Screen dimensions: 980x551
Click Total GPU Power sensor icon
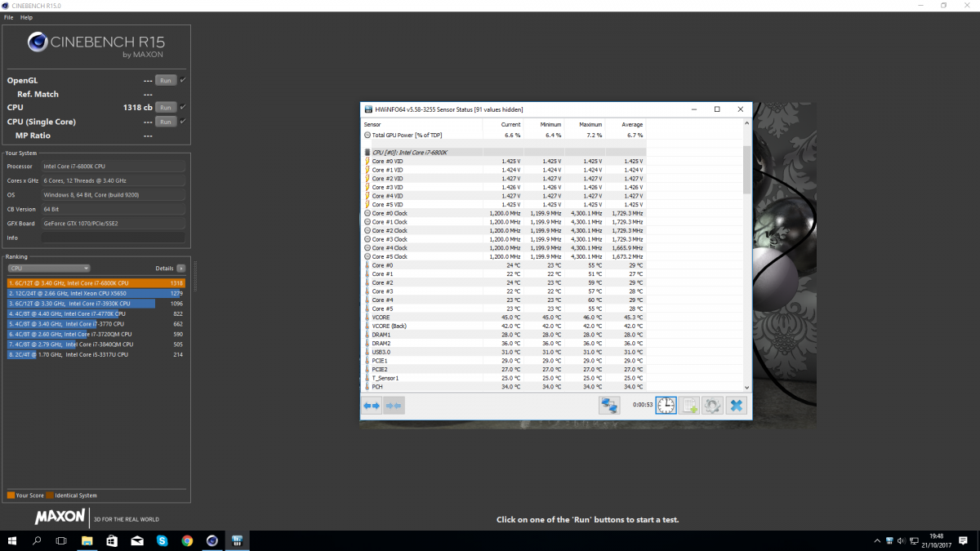(x=367, y=135)
